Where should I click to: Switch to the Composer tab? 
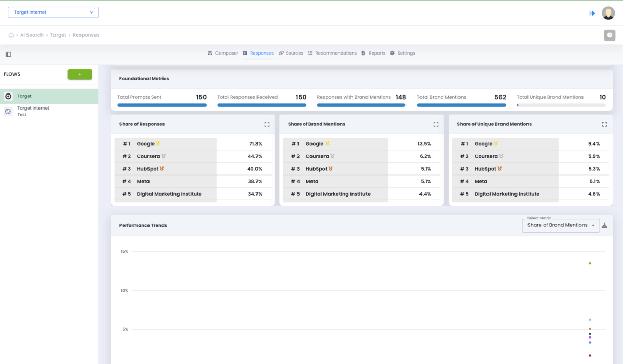(223, 53)
